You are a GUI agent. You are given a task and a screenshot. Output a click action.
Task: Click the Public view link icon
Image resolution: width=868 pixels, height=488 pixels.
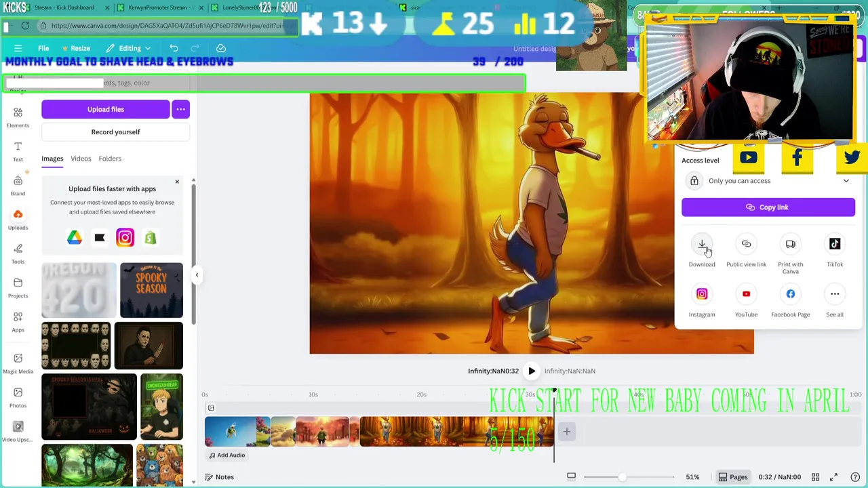(x=746, y=244)
